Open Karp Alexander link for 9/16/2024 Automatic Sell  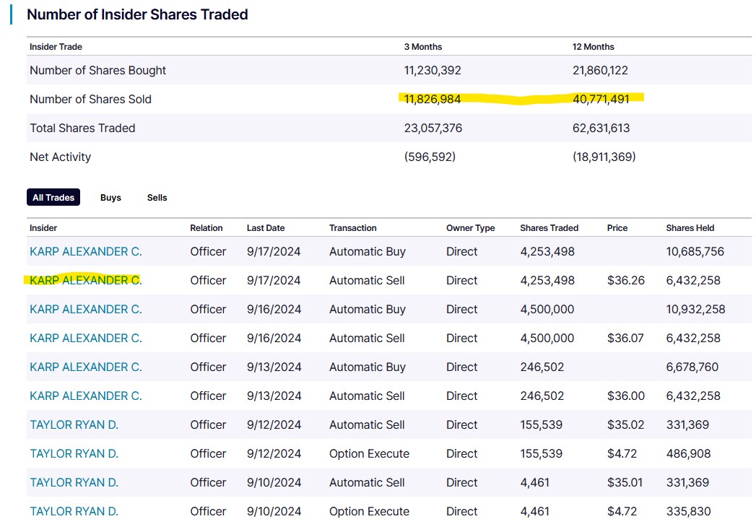(86, 339)
